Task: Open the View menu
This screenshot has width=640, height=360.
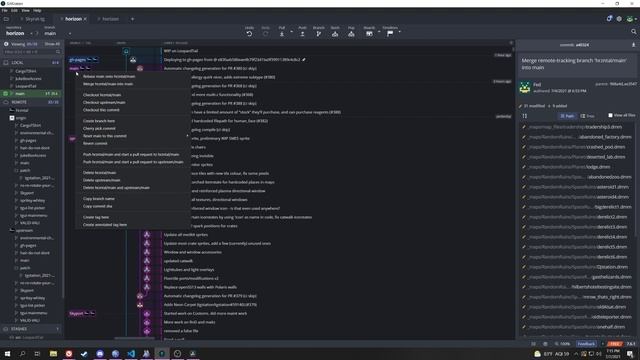Action: (x=25, y=10)
